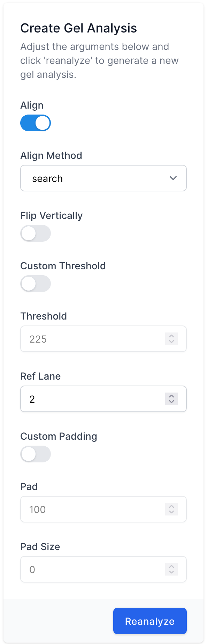Viewport: 207px width, 644px height.
Task: Click the chevron arrow in Align Method box
Action: 173,178
